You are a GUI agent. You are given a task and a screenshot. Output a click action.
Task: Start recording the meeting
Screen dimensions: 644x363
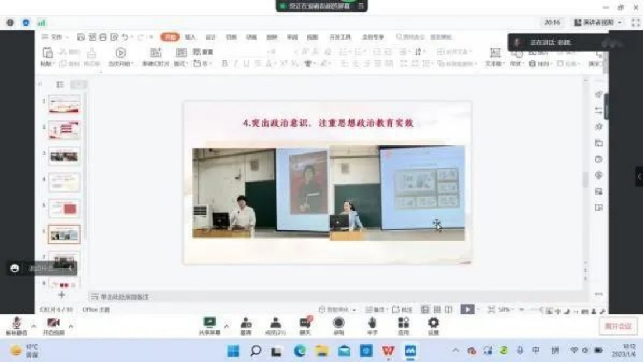pos(338,325)
